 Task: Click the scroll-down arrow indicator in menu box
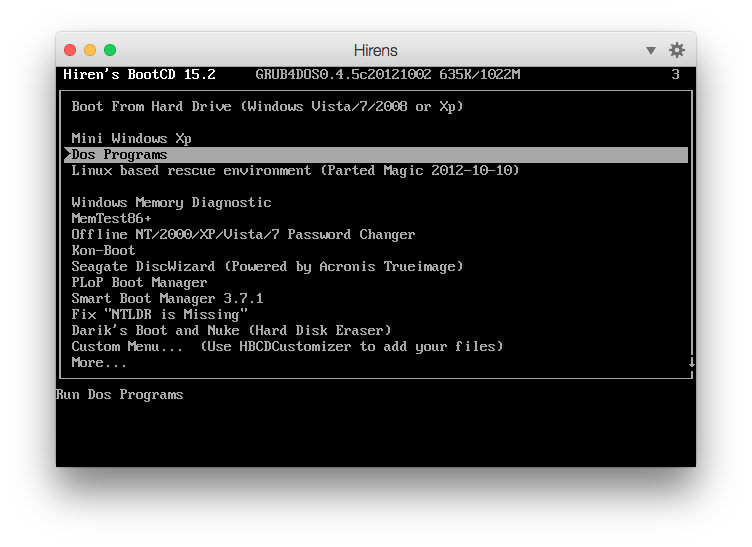tap(692, 362)
